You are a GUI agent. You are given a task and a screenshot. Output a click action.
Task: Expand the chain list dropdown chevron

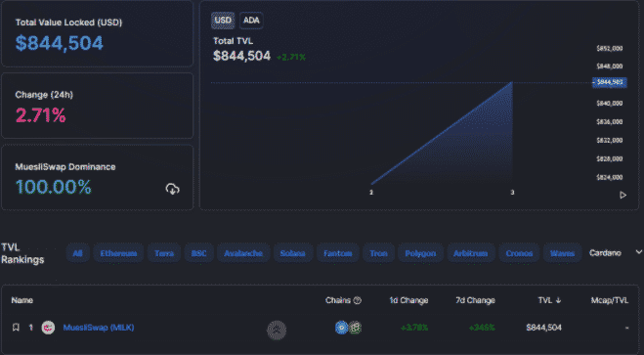pyautogui.click(x=639, y=252)
